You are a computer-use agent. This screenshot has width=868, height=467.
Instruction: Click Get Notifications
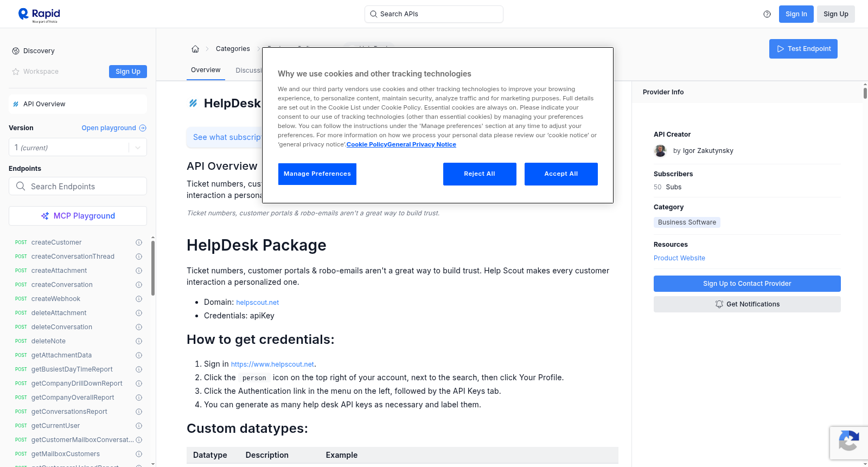click(x=747, y=304)
